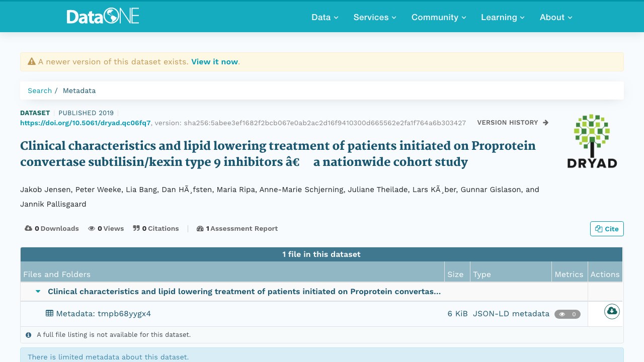Open the Data menu
This screenshot has width=644, height=362.
click(x=325, y=17)
